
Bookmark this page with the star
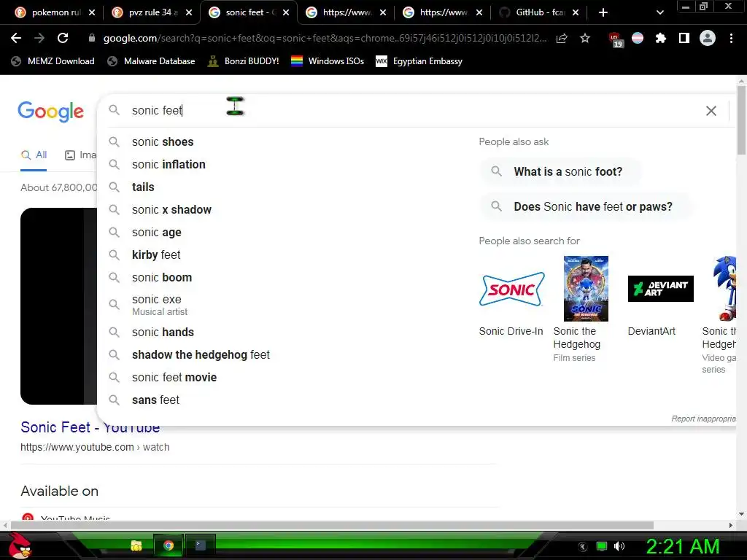[585, 38]
